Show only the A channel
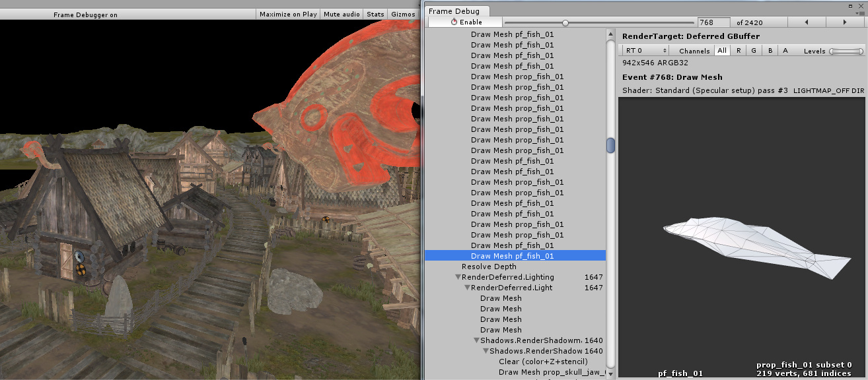 (785, 51)
